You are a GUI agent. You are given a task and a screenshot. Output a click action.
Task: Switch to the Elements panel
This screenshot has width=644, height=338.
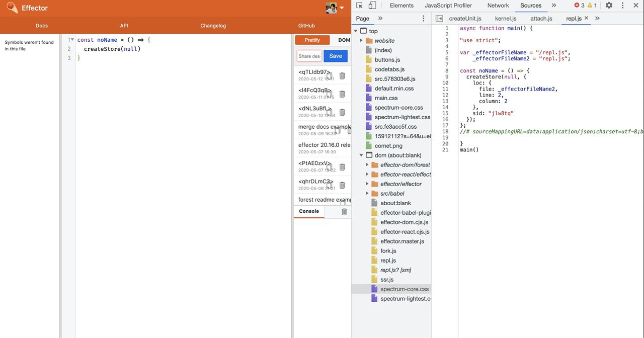401,6
